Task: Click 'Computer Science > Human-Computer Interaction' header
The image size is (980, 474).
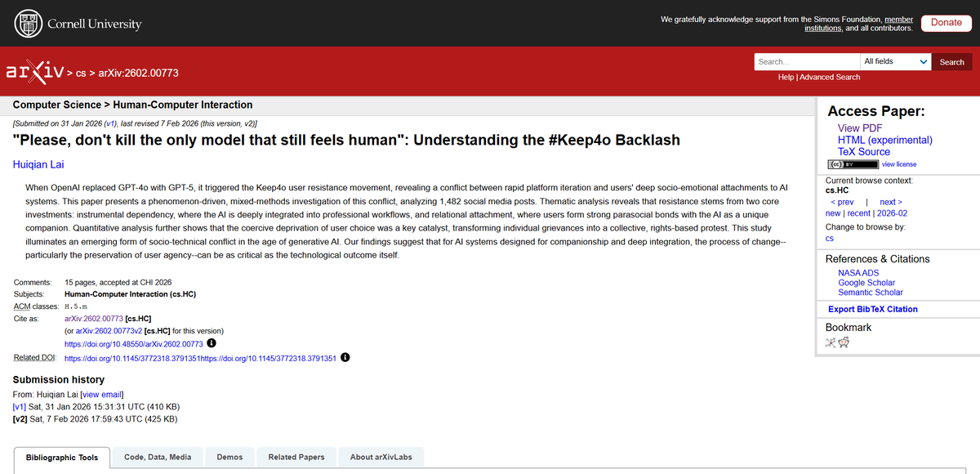Action: [x=133, y=105]
